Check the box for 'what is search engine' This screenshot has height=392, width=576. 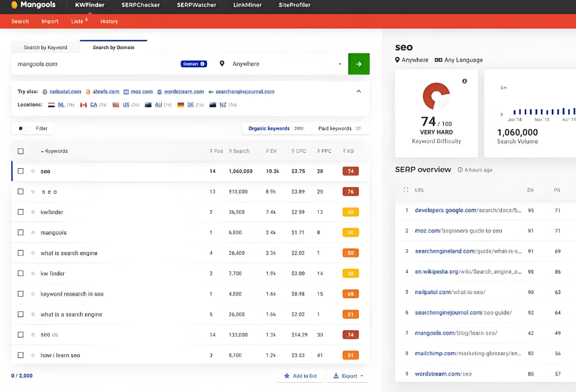tap(21, 253)
